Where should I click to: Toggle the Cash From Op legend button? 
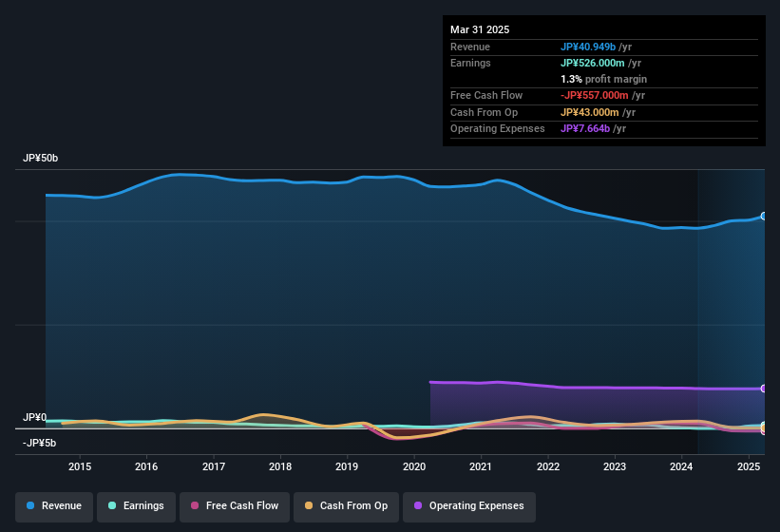click(x=346, y=506)
